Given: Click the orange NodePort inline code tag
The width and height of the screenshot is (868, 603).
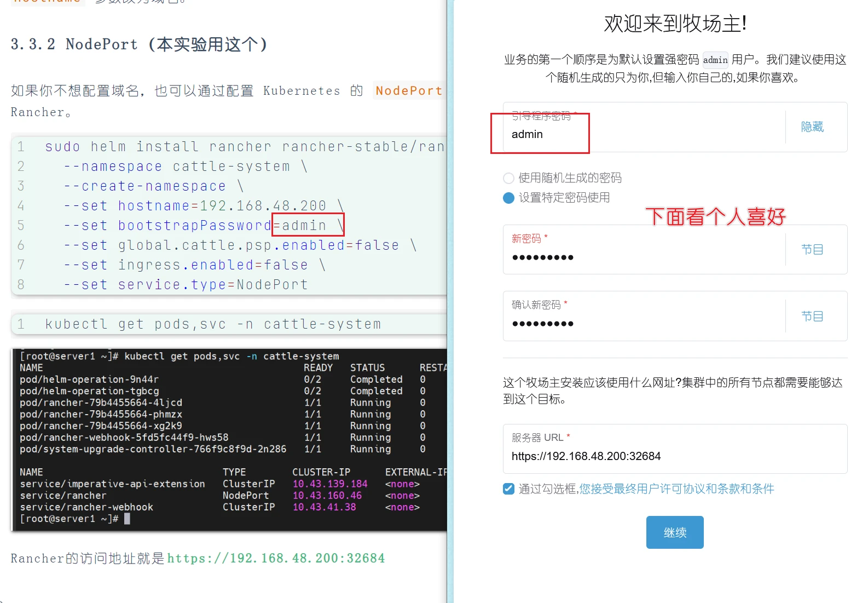Looking at the screenshot, I should pyautogui.click(x=408, y=91).
